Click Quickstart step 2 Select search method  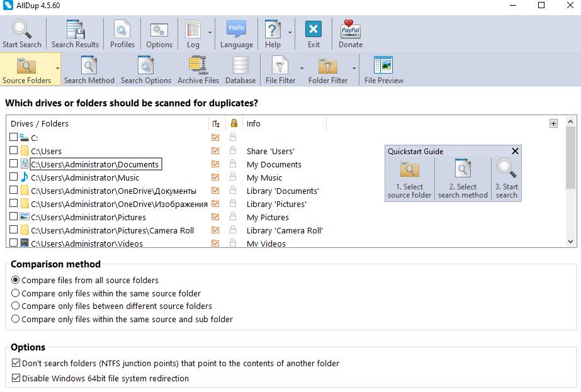463,179
